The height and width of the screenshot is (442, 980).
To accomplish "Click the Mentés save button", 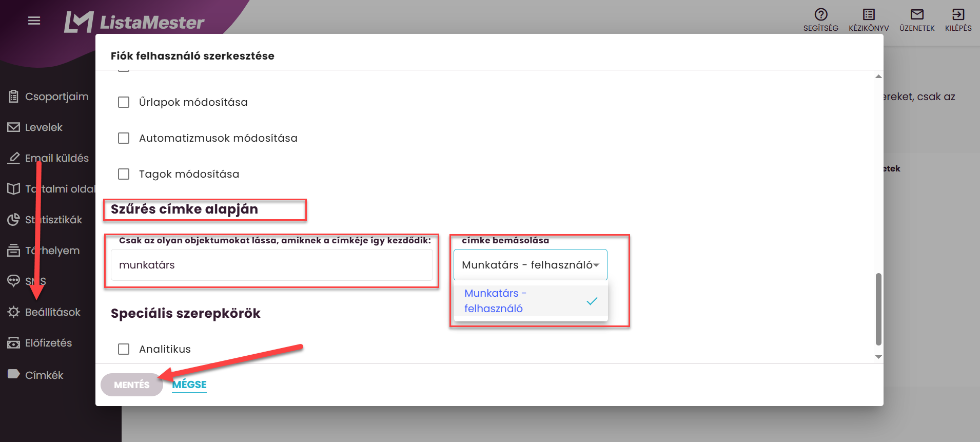I will tap(132, 385).
